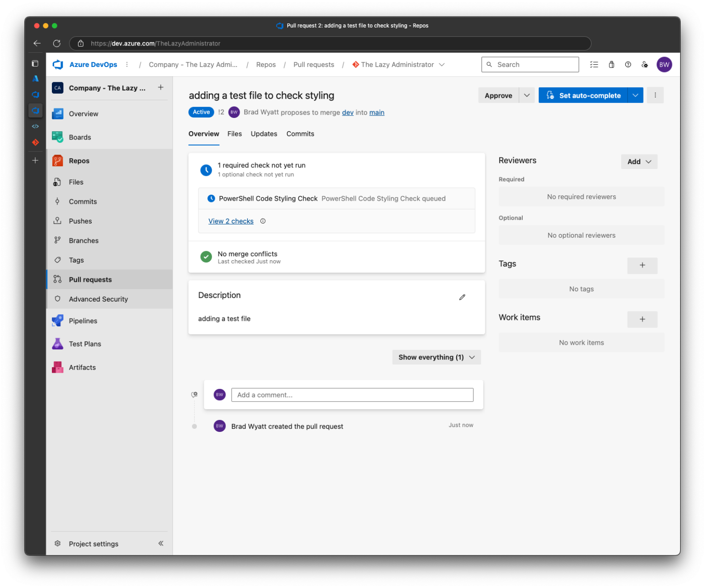Switch to the Commits tab
The width and height of the screenshot is (705, 588).
[300, 134]
